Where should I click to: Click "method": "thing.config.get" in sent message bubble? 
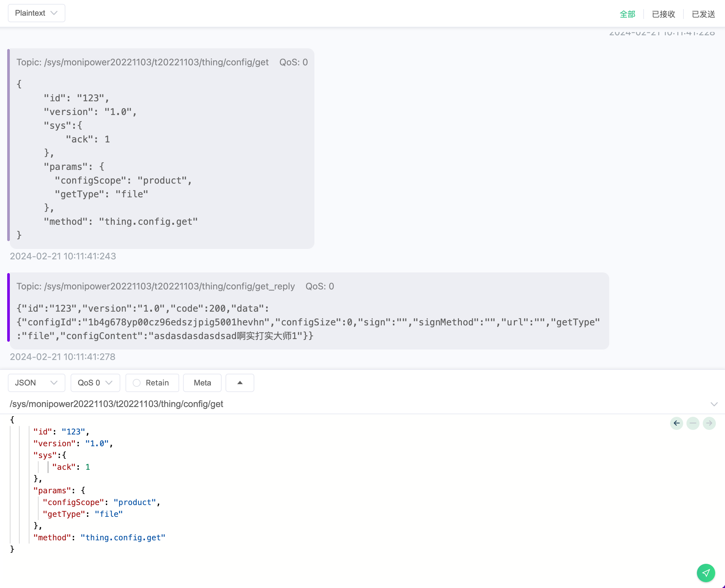pyautogui.click(x=121, y=221)
